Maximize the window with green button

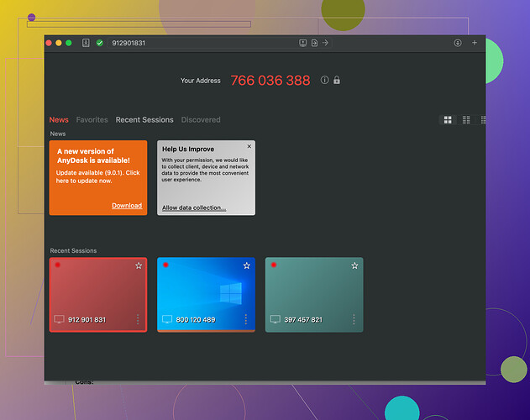(69, 43)
